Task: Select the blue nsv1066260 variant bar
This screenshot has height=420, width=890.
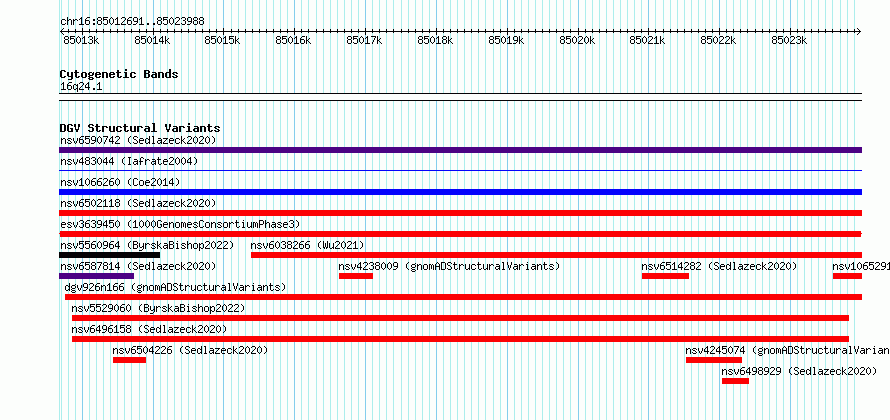Action: coord(460,192)
